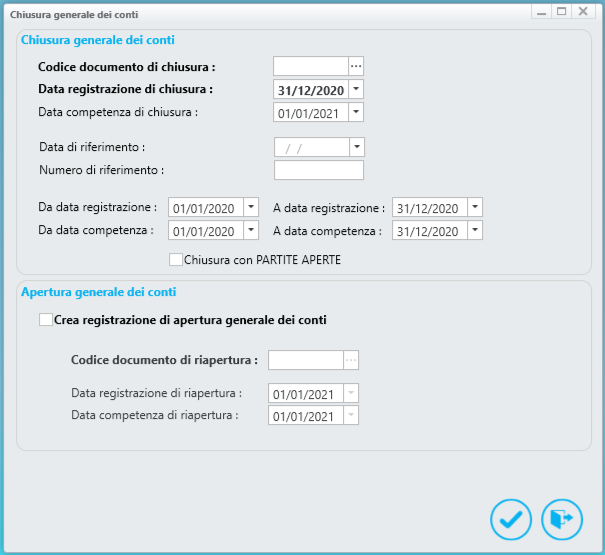
Task: Open A data competenza date dropdown
Action: [x=475, y=231]
